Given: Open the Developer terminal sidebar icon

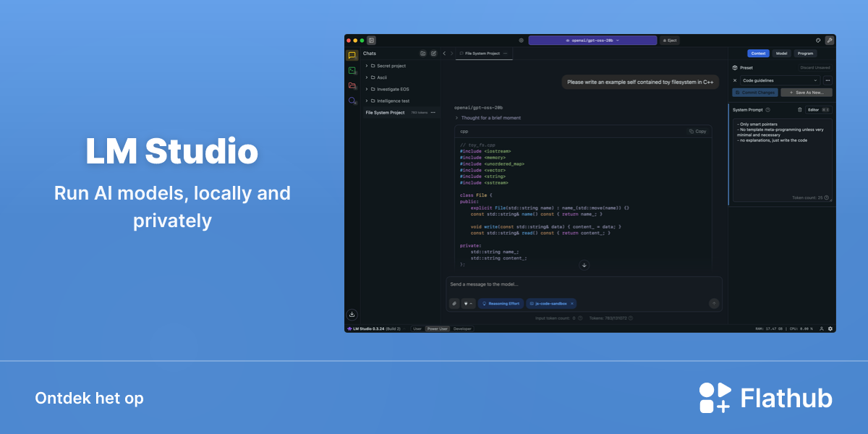Looking at the screenshot, I should point(352,71).
